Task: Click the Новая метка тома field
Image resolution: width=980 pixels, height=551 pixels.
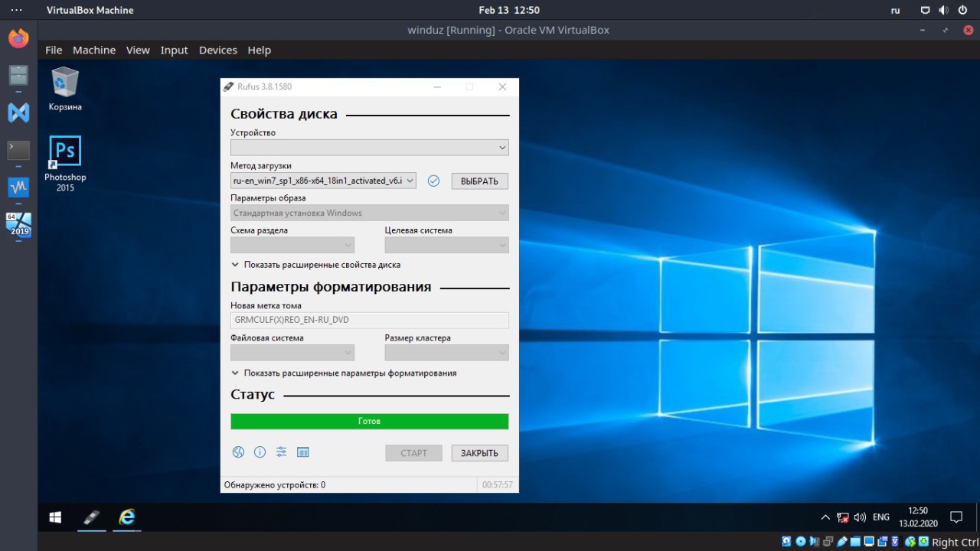Action: (x=370, y=320)
